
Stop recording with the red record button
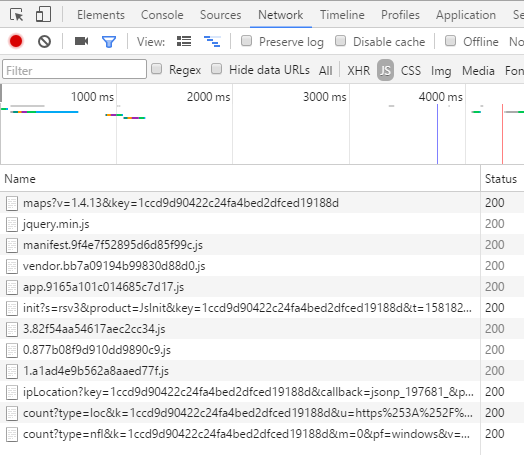pos(16,41)
